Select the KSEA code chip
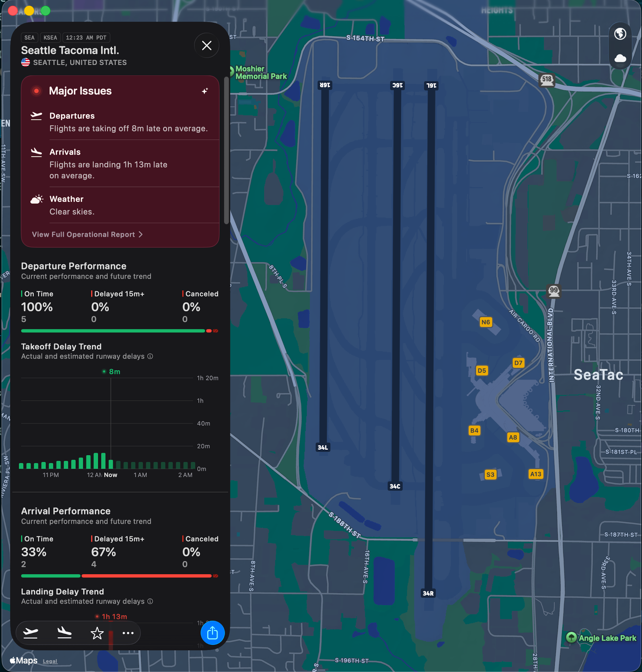Image resolution: width=642 pixels, height=672 pixels. (50, 37)
